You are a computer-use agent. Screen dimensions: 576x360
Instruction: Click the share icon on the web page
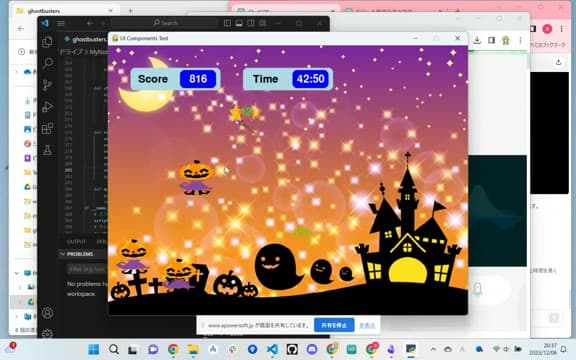[x=558, y=62]
